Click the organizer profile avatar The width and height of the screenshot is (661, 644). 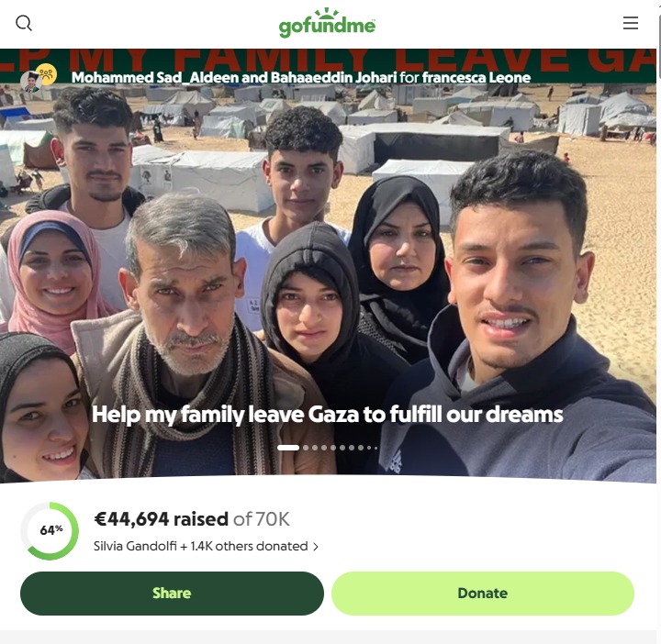(30, 82)
